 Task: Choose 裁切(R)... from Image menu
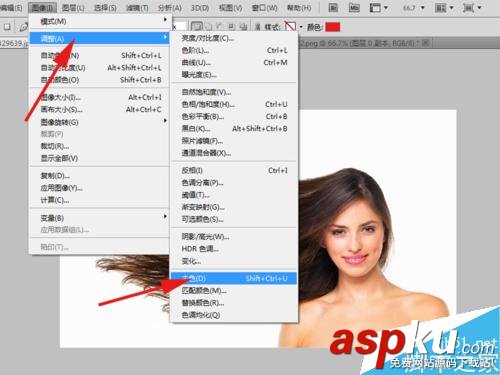100,146
